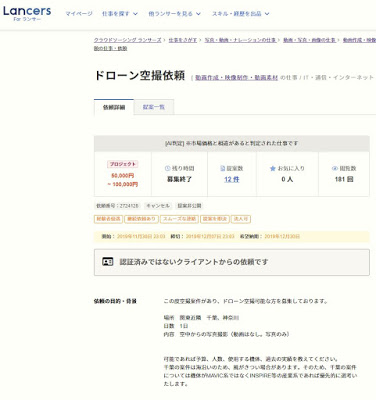Click the 181 回 view count
The width and height of the screenshot is (376, 400).
pyautogui.click(x=344, y=179)
